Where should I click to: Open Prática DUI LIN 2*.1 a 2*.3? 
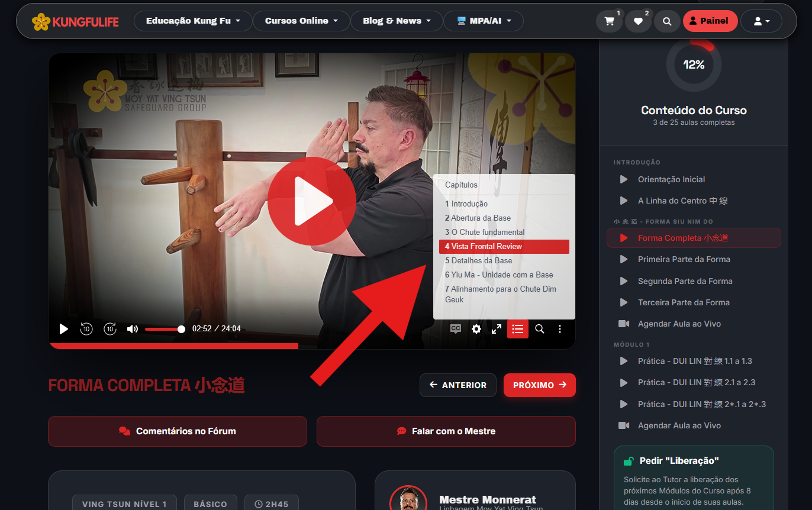click(x=694, y=404)
